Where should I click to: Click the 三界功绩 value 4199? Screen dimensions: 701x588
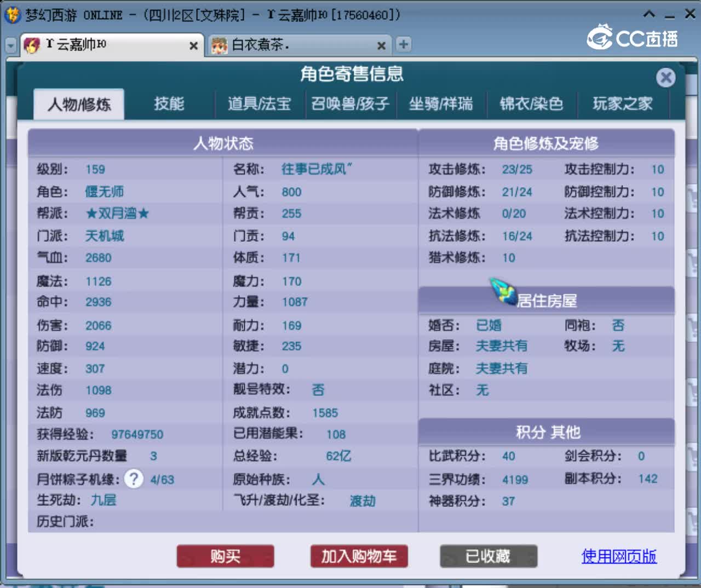(515, 480)
